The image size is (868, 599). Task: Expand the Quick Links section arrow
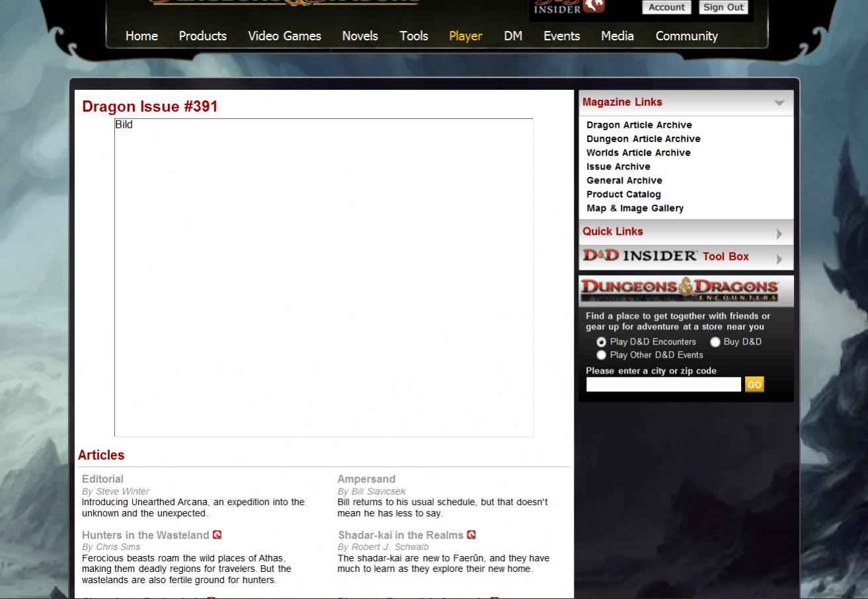point(779,233)
